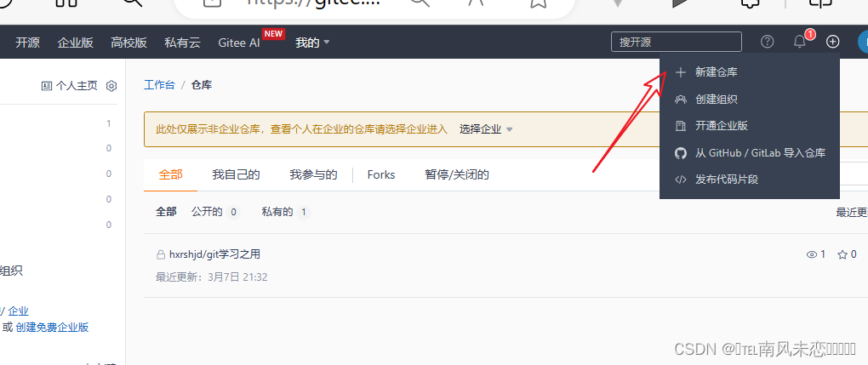The width and height of the screenshot is (868, 365).
Task: Switch to the Forks tab
Action: coord(381,175)
